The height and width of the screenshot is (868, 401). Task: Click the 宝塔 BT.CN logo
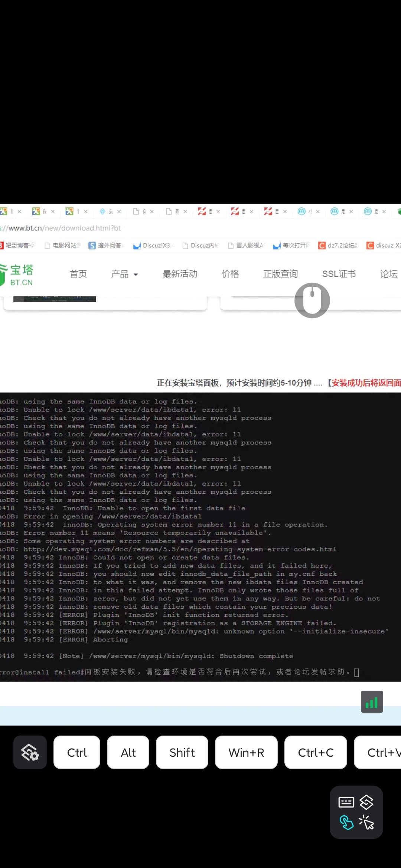(17, 274)
